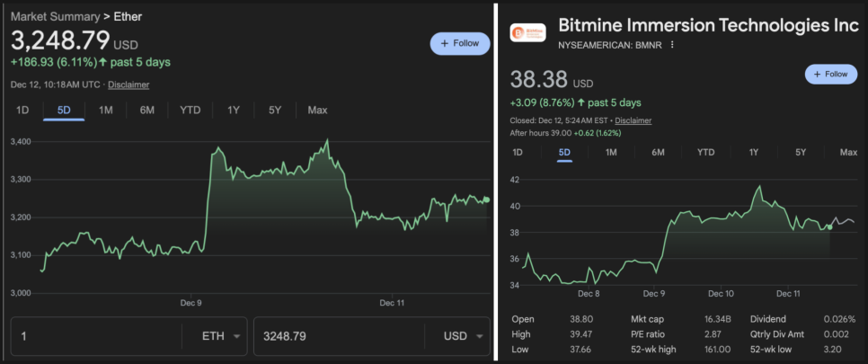Click the current price dot on Ether chart

(486, 200)
